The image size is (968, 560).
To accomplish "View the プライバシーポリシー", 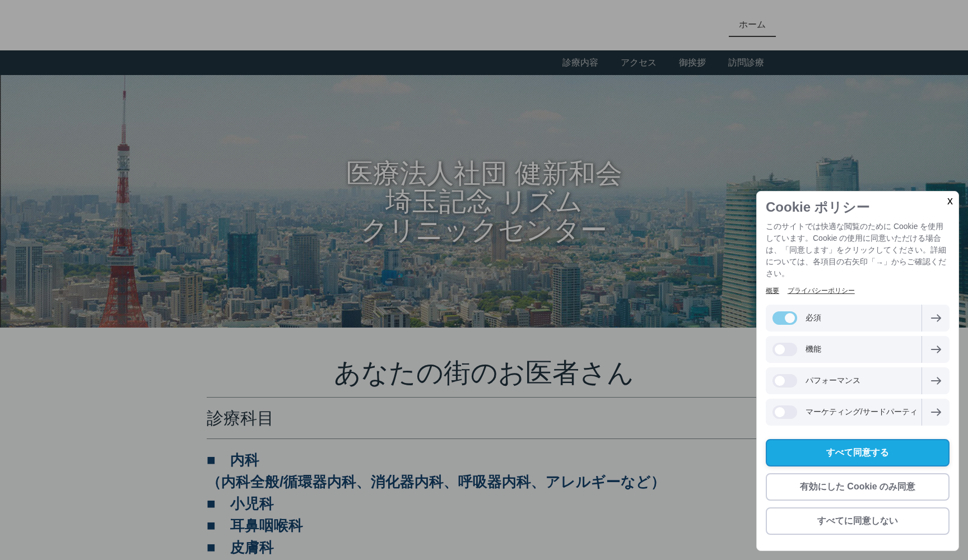I will coord(821,291).
